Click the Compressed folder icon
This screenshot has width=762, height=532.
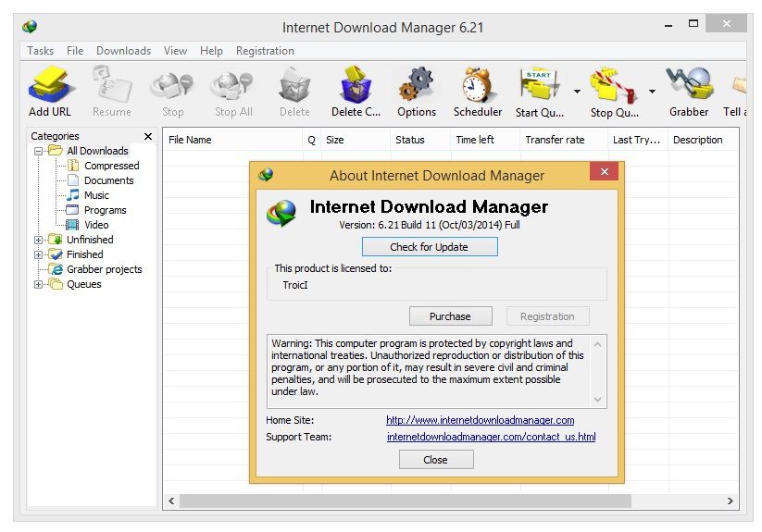coord(73,166)
